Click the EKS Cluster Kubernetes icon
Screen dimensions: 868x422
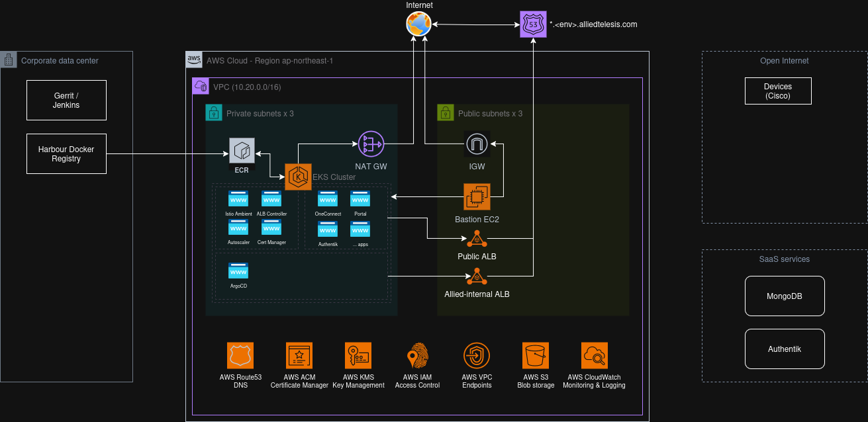[298, 177]
